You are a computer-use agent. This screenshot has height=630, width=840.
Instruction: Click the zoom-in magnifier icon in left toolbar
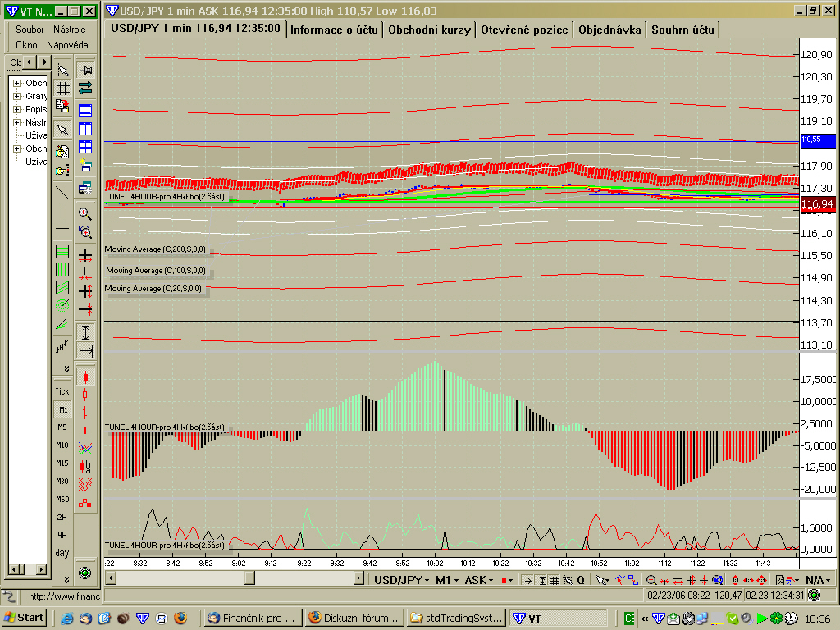85,213
